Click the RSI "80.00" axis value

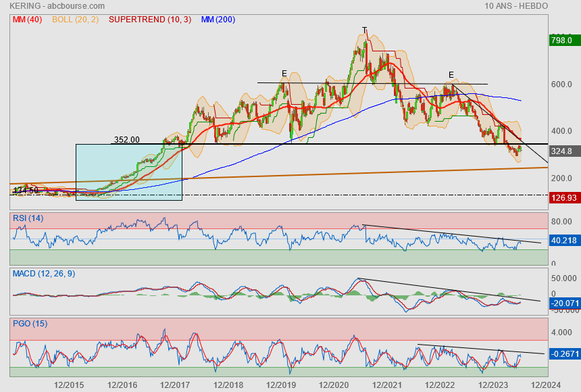[561, 222]
